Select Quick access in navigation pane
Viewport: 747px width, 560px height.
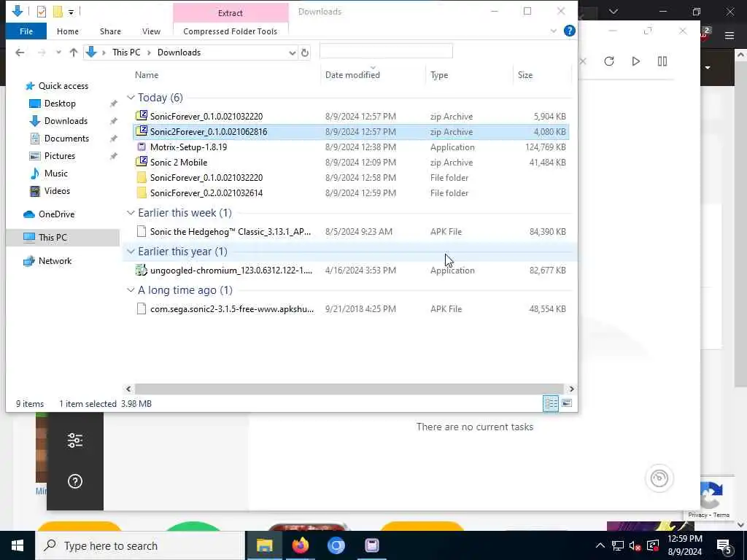63,86
